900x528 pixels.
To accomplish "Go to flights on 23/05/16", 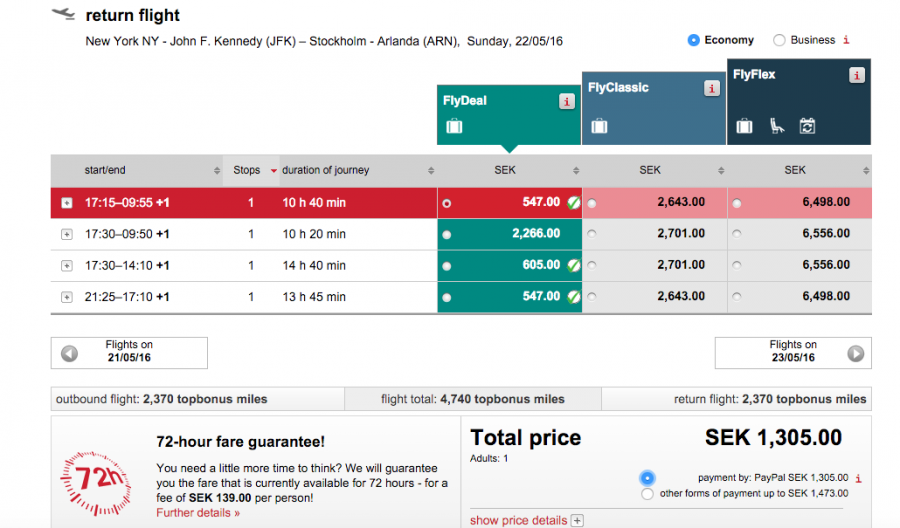I will (792, 352).
